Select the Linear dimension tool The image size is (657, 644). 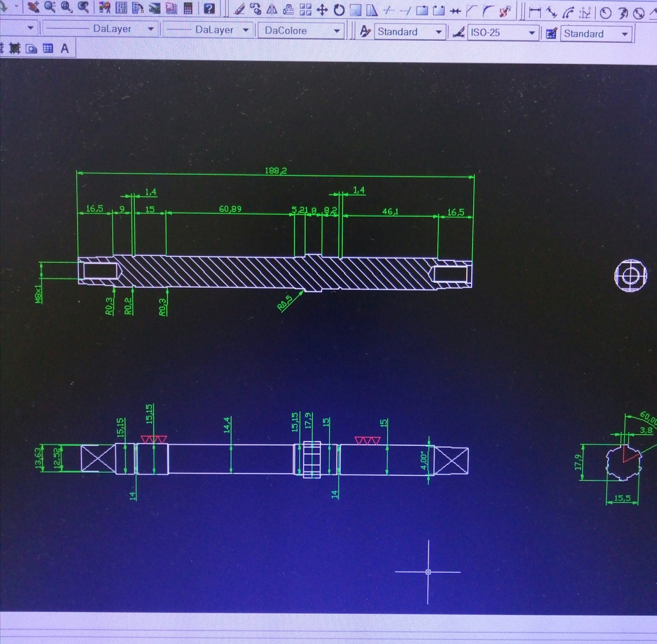click(535, 13)
